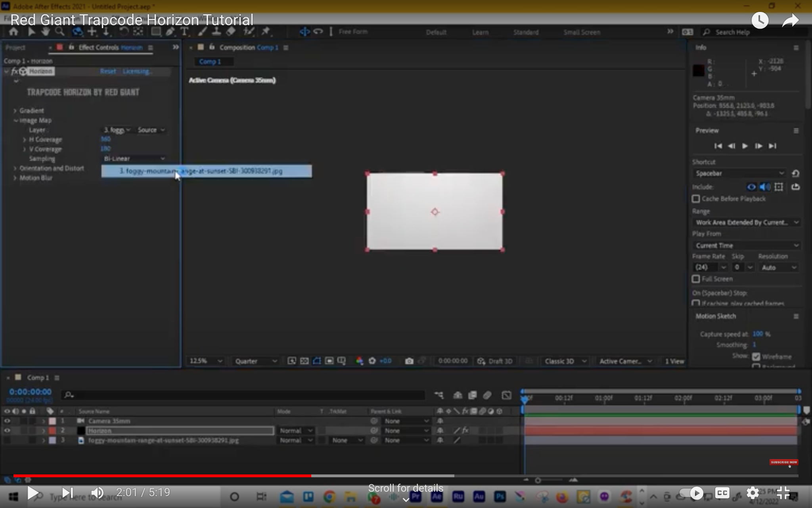Choose the foggy-mountain layer dropdown entry
The width and height of the screenshot is (812, 508).
206,171
